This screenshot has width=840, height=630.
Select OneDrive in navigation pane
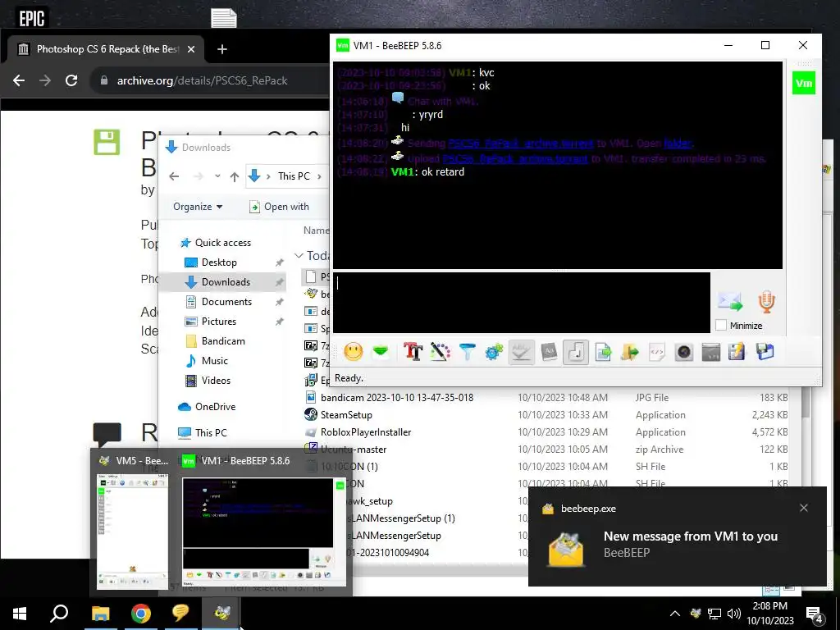pos(215,407)
